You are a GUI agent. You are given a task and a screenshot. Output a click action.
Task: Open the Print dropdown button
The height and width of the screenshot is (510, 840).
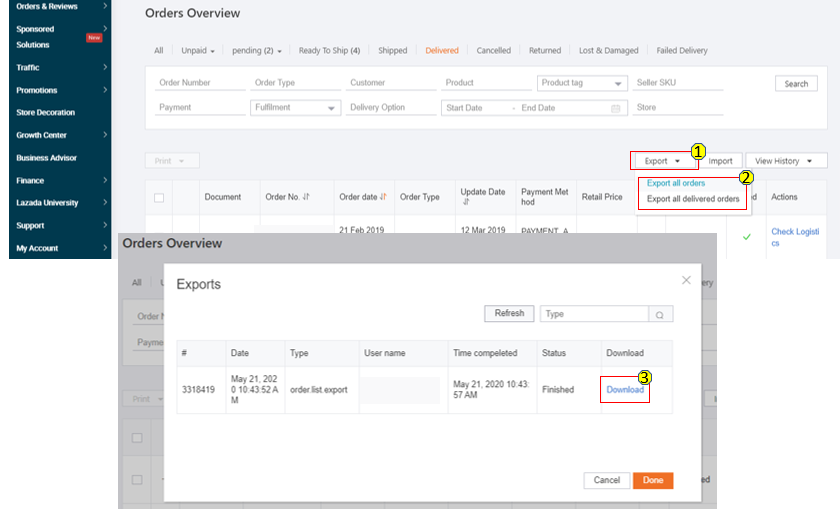172,161
